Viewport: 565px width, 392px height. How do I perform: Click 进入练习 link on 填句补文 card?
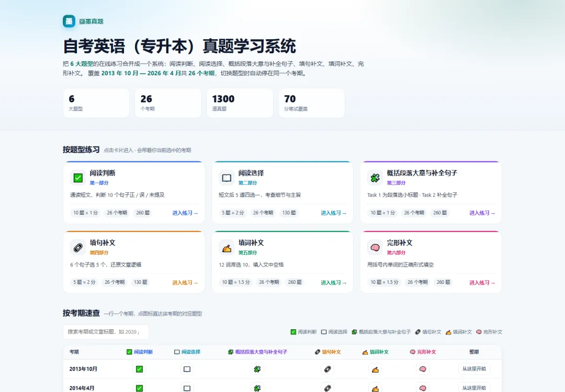185,283
